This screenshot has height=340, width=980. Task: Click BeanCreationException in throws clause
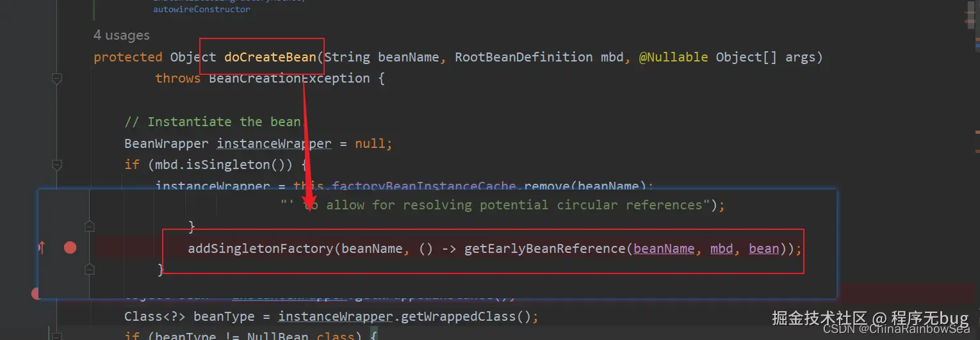(x=290, y=78)
